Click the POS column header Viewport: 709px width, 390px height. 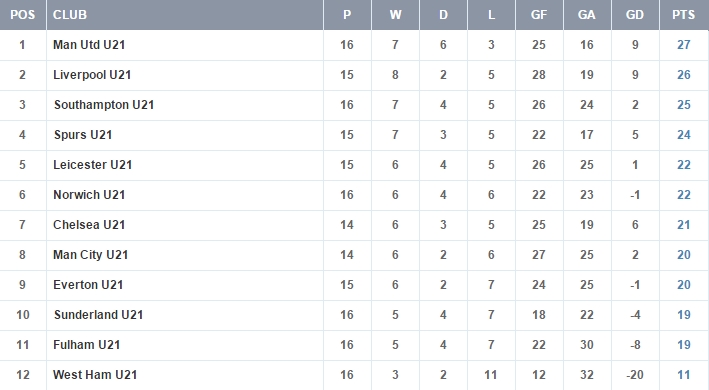23,15
